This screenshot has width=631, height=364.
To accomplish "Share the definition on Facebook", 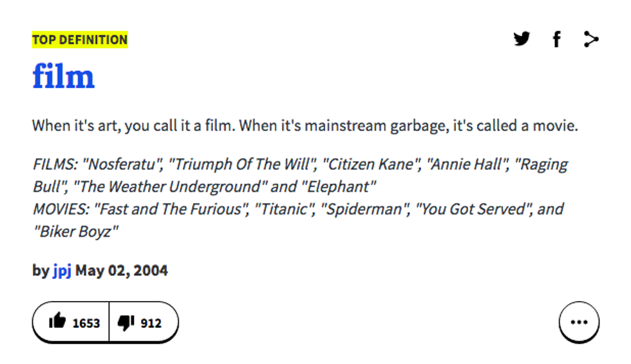I will click(556, 40).
